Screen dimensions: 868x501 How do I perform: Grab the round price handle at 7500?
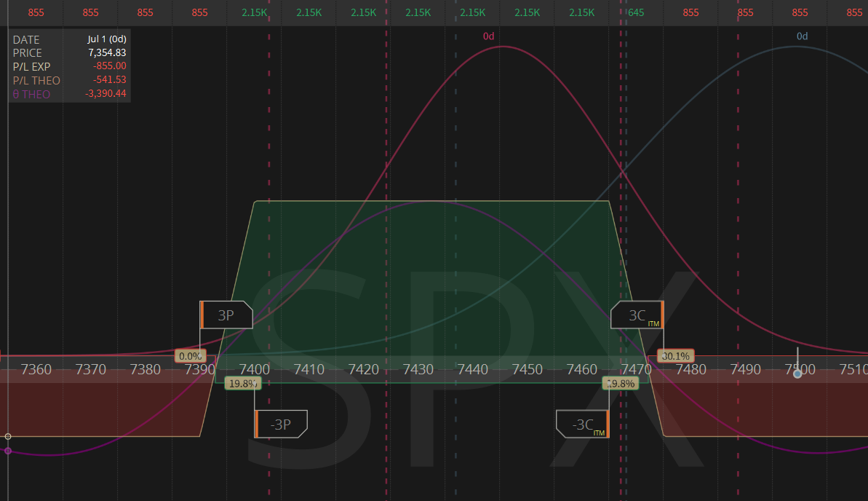[797, 374]
